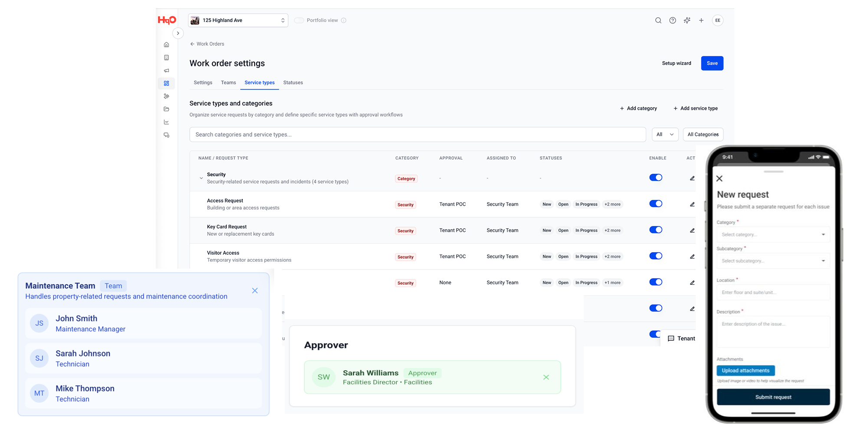Screen dimensions: 868x434
Task: Disable the Key Card Request toggle
Action: pyautogui.click(x=656, y=230)
